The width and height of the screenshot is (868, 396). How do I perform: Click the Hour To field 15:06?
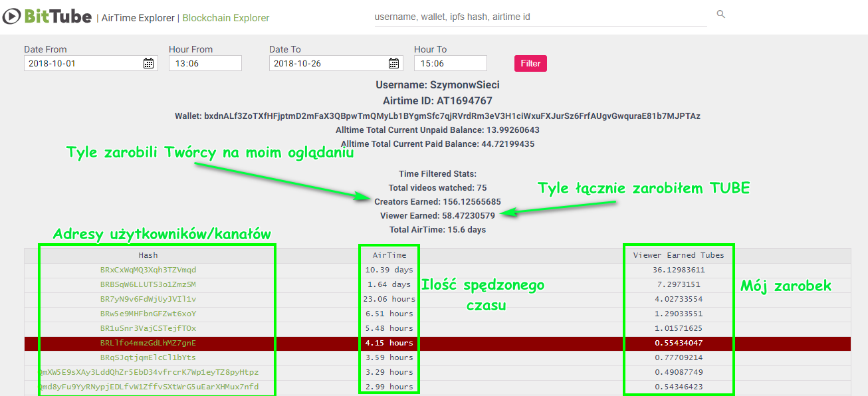451,63
